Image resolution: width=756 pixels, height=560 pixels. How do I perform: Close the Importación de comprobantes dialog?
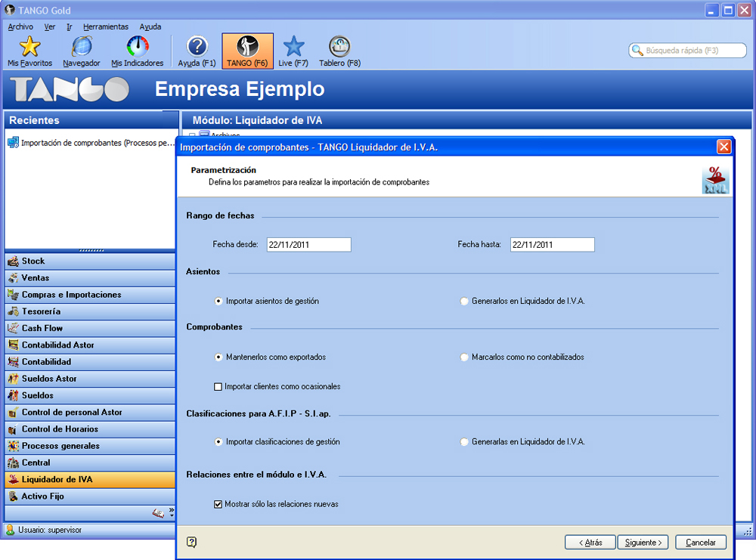(723, 147)
